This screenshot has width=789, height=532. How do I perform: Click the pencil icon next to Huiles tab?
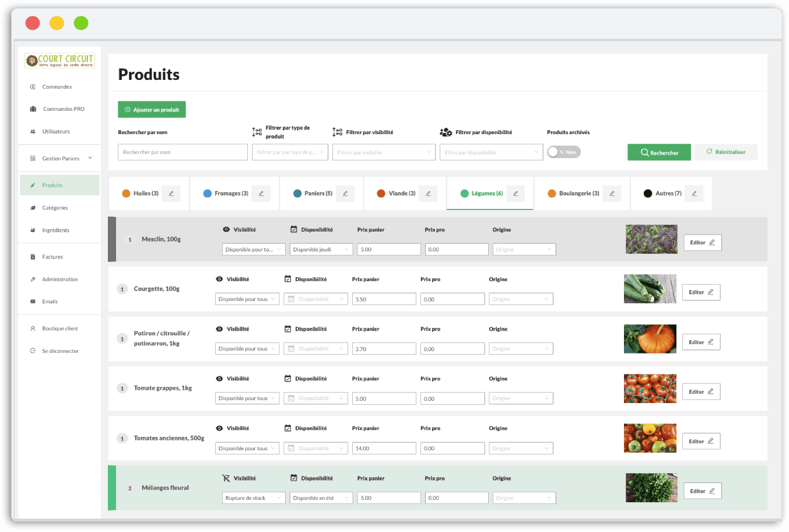171,194
